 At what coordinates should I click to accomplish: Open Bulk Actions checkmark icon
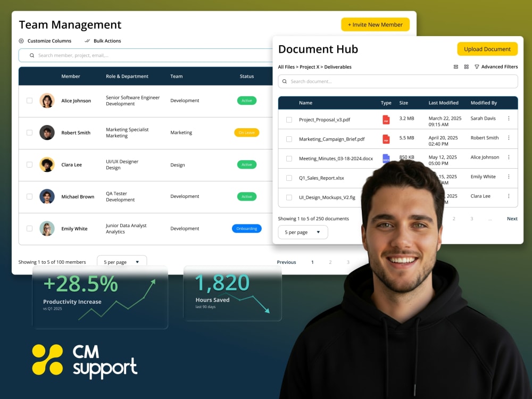pos(87,41)
